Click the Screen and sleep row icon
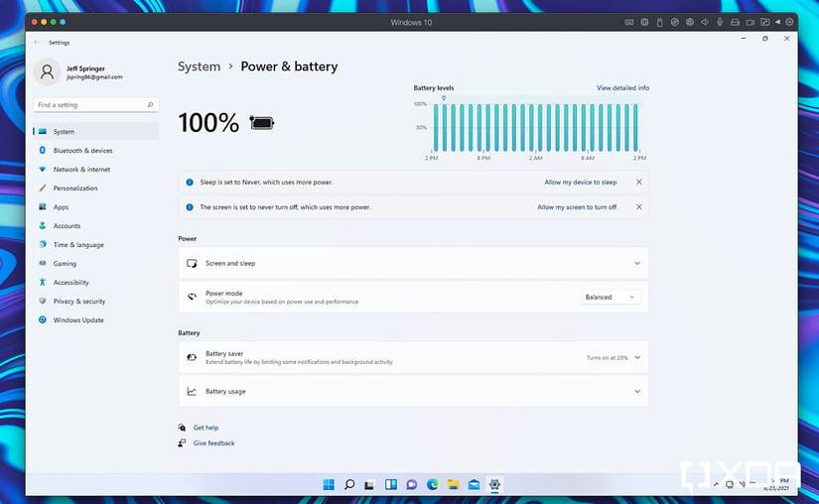The image size is (819, 504). pyautogui.click(x=192, y=264)
